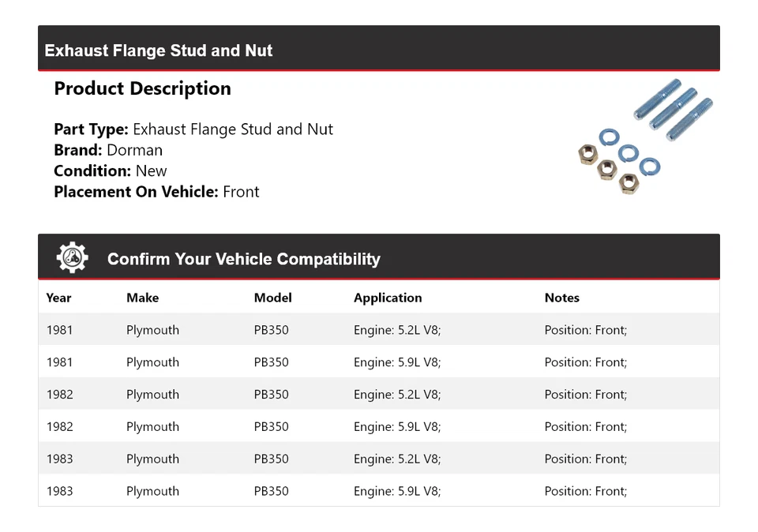
Task: Select the 1982 Plymouth PB350 5.2L V8 row
Action: click(x=378, y=395)
